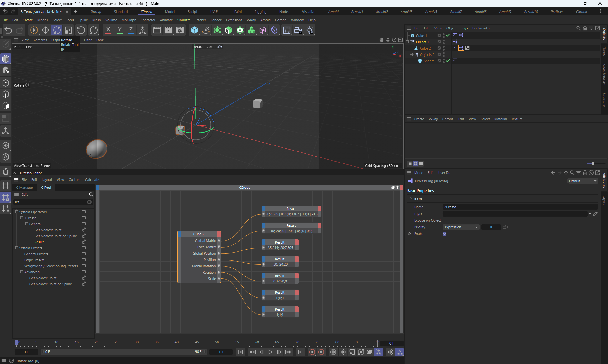Select the Scale tool icon
The image size is (608, 364).
pos(68,30)
